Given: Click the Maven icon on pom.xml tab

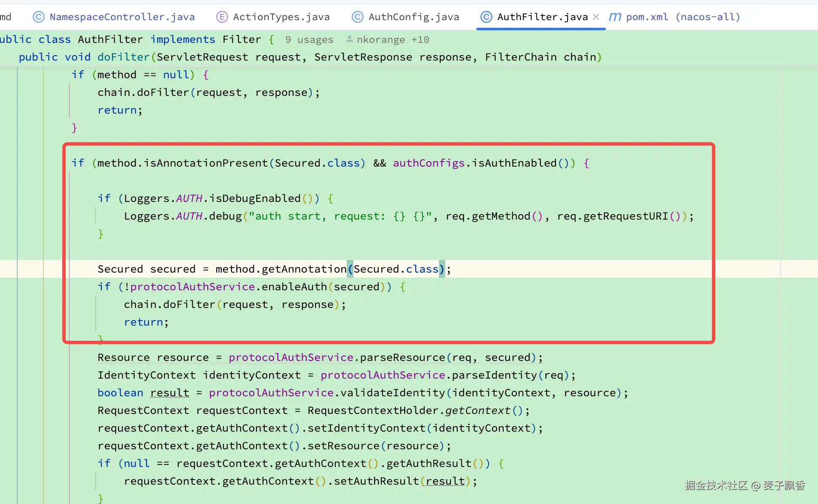Looking at the screenshot, I should pyautogui.click(x=615, y=17).
